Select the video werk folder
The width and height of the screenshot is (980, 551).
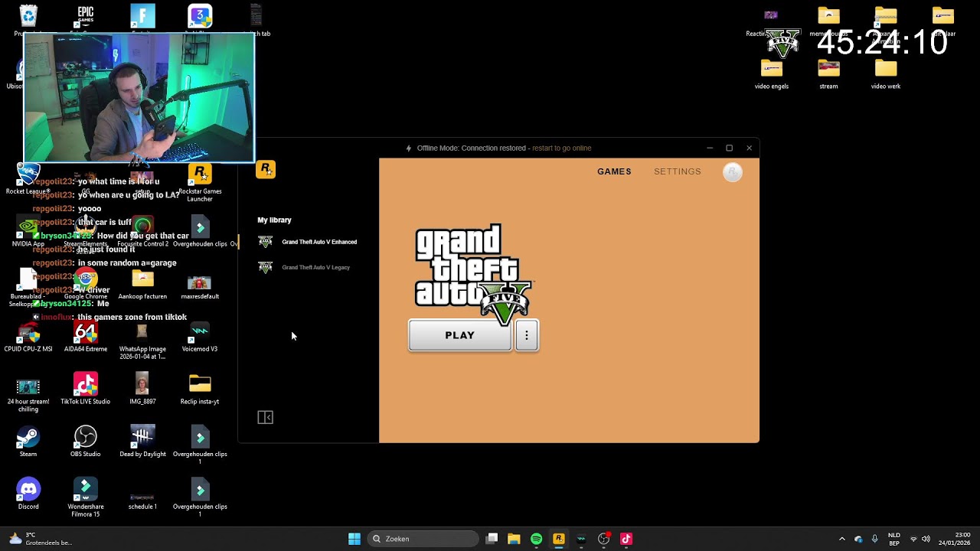886,74
